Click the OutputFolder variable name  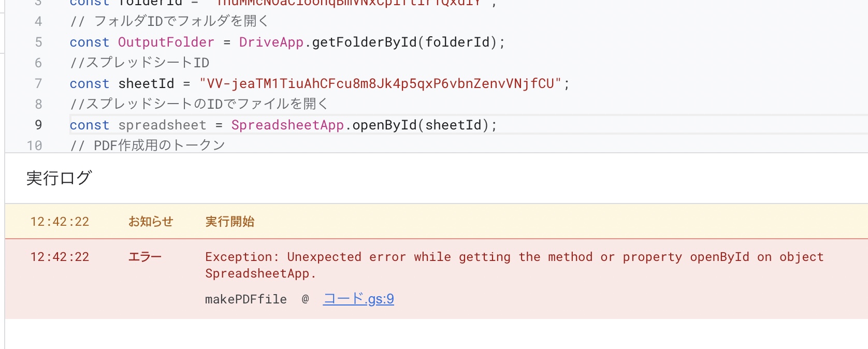166,42
